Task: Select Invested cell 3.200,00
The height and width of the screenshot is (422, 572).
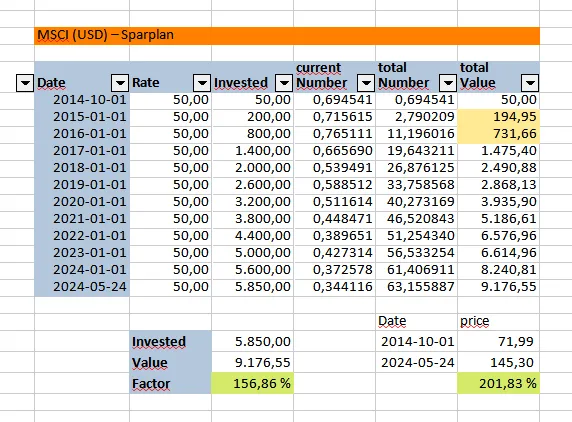Action: click(252, 202)
